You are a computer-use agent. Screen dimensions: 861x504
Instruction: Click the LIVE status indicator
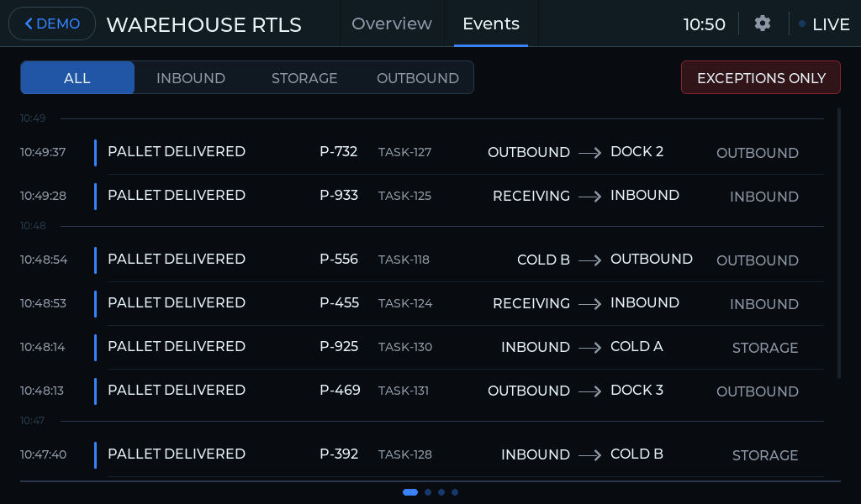tap(824, 24)
